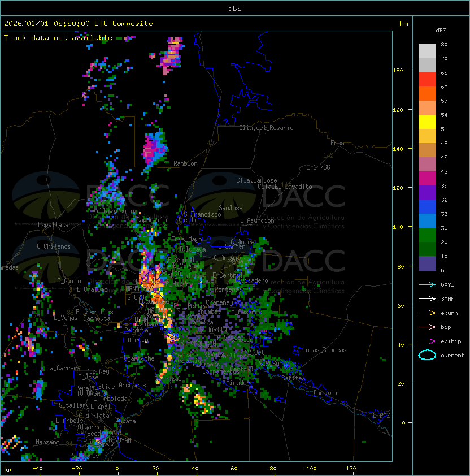Click the pink bip arrow in the legend

[427, 327]
